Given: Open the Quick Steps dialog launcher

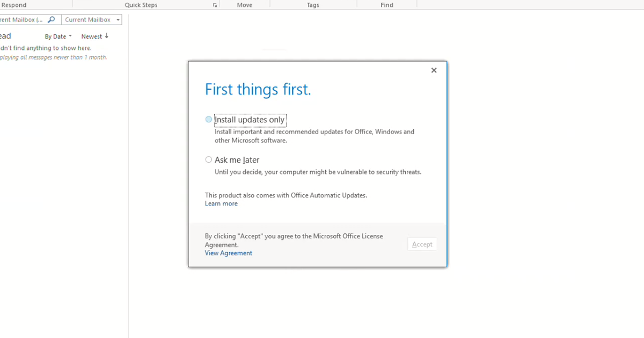Looking at the screenshot, I should coord(215,5).
